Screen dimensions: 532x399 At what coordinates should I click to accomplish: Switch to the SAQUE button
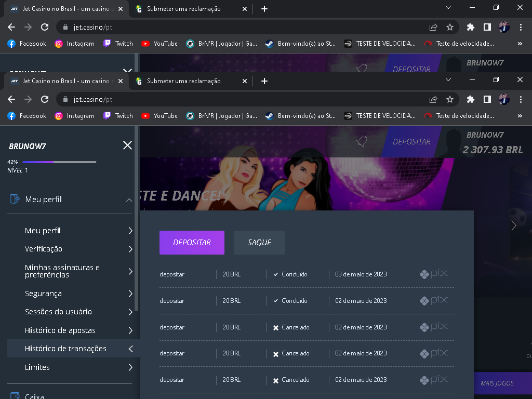259,243
